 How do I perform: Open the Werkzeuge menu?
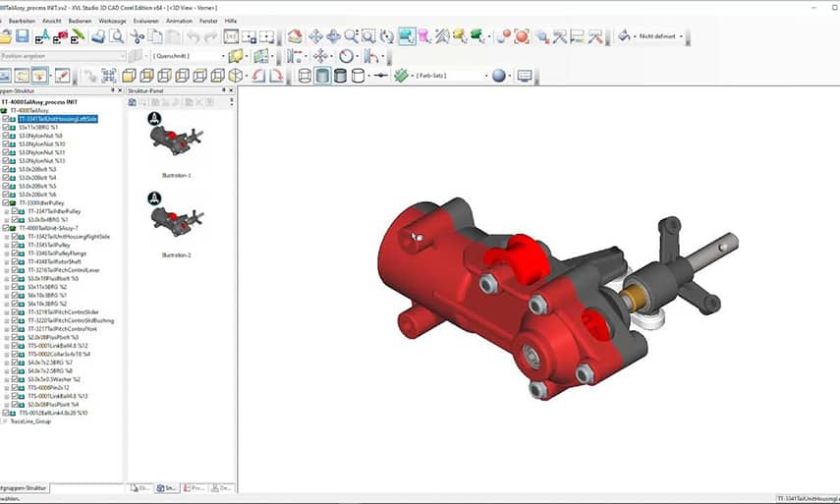point(111,20)
